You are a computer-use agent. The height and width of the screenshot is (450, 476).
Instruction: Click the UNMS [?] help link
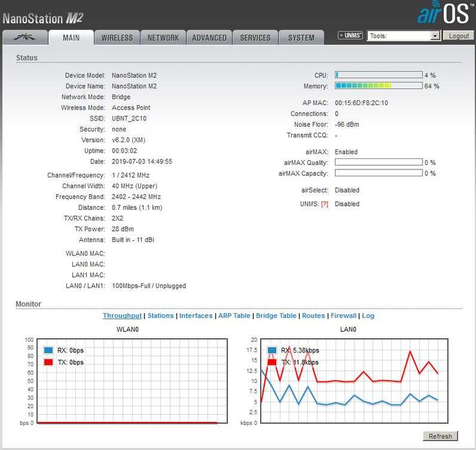pos(325,204)
